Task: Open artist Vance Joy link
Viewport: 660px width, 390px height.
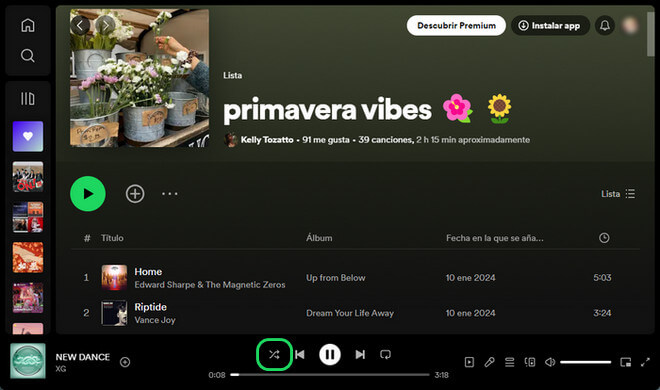Action: 155,320
